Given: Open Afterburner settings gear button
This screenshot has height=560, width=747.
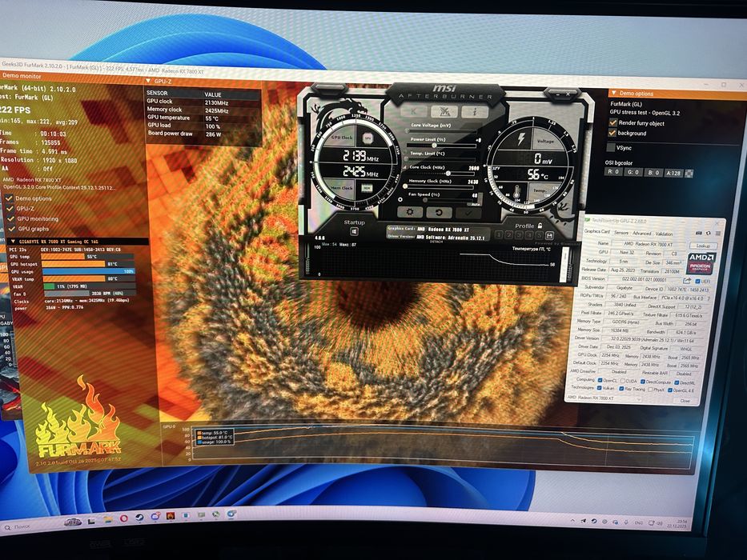Looking at the screenshot, I should [410, 212].
